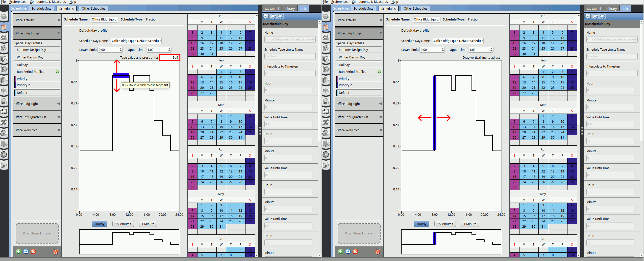Select 1 Minute resolution in left window
This screenshot has width=644, height=261.
pos(148,224)
